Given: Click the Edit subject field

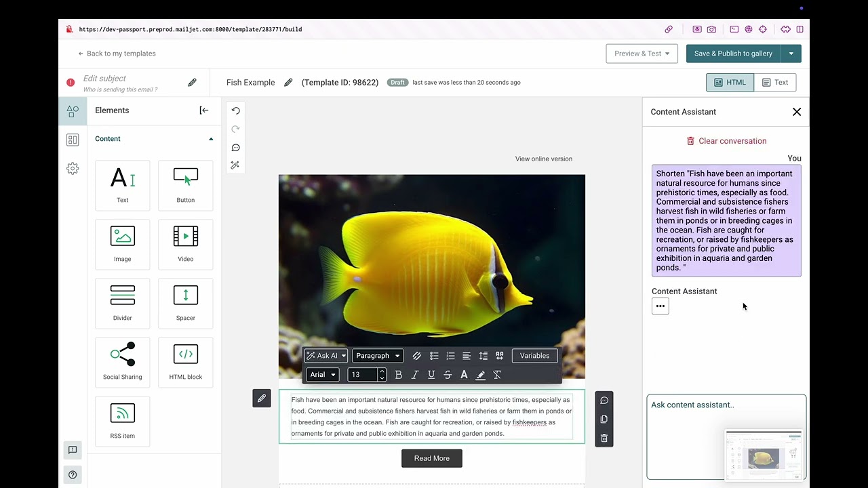Looking at the screenshot, I should [104, 79].
